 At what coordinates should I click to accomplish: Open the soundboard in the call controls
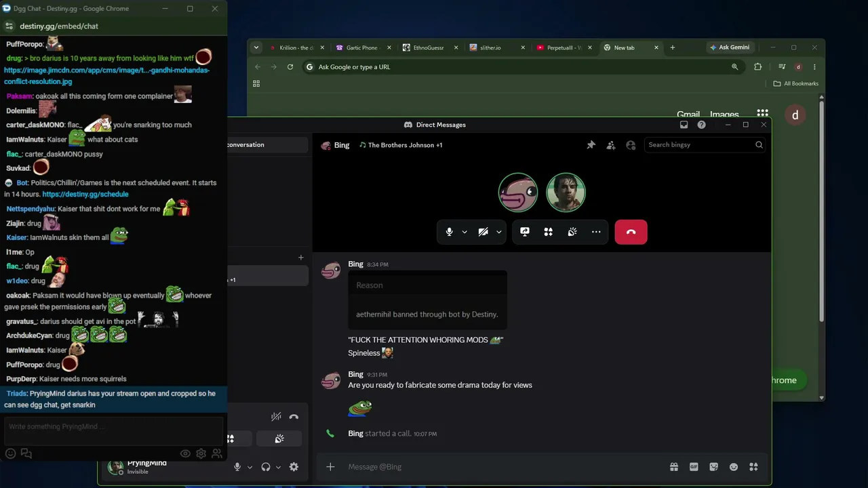pos(572,232)
